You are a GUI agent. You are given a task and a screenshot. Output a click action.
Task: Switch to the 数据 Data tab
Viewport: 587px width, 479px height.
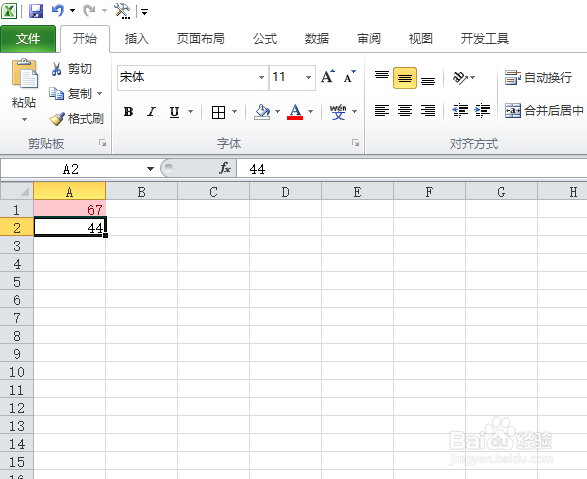[317, 39]
